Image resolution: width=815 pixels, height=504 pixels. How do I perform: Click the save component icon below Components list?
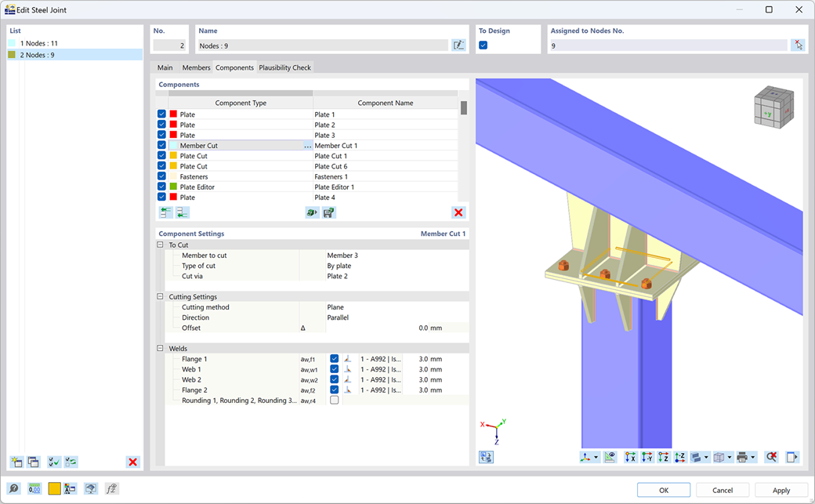point(328,212)
